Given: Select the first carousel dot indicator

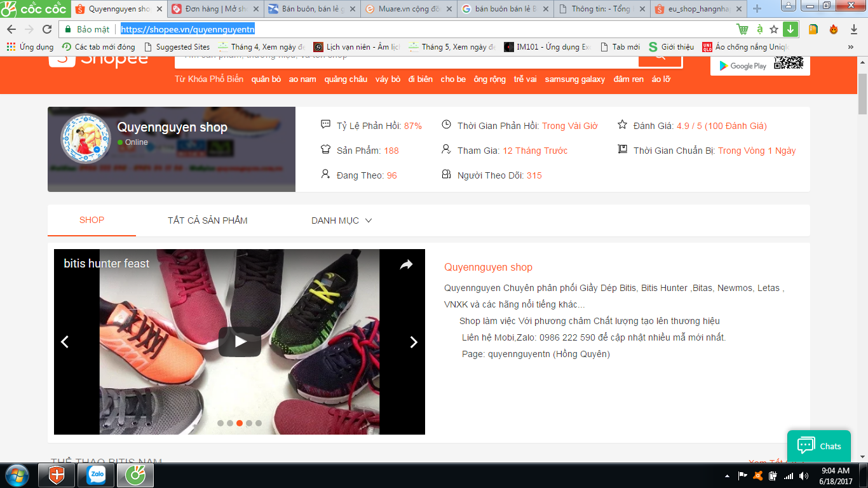Looking at the screenshot, I should [220, 423].
